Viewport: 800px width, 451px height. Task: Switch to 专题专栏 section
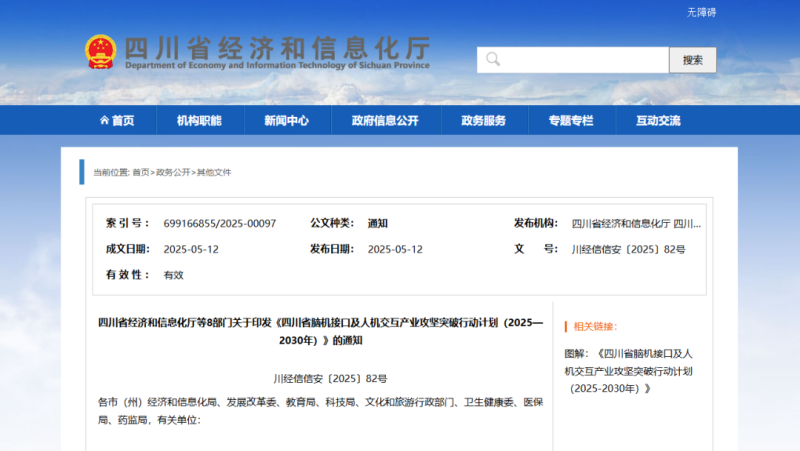pyautogui.click(x=570, y=121)
